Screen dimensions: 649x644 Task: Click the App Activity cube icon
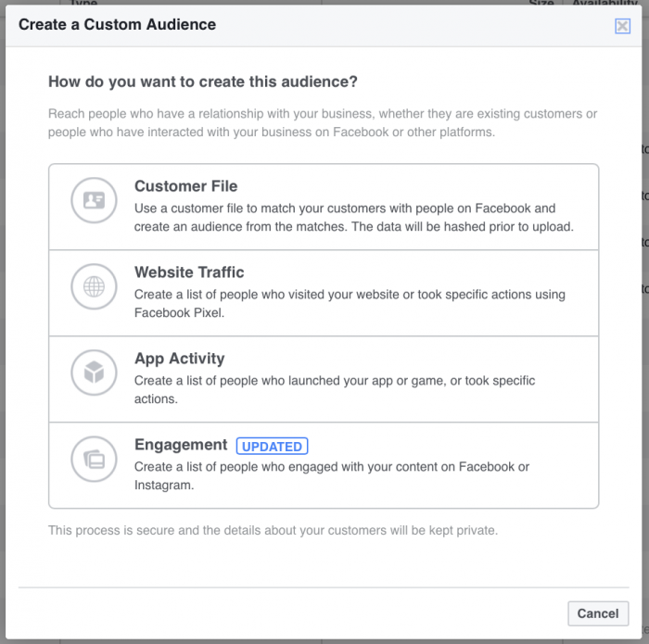pyautogui.click(x=94, y=373)
